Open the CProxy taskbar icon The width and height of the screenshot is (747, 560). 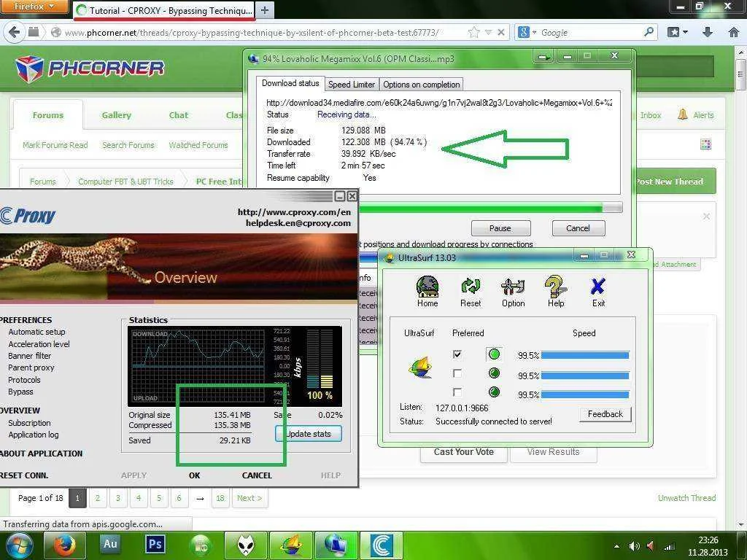pyautogui.click(x=382, y=545)
